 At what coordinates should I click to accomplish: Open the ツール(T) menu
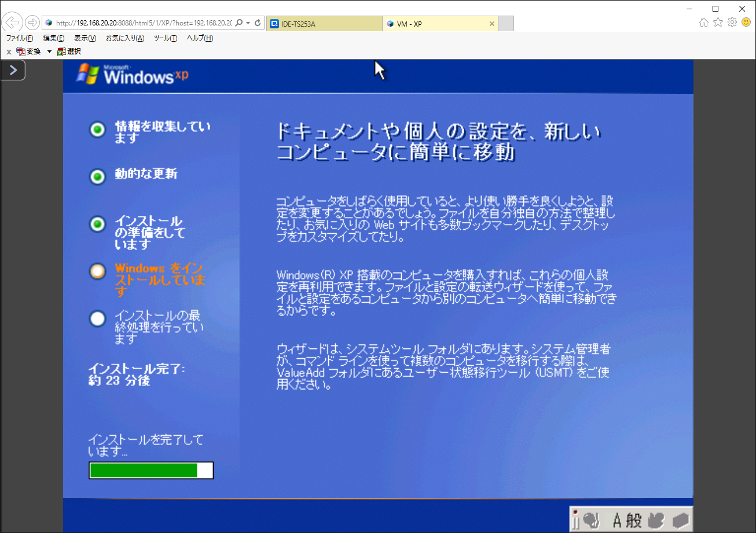(x=166, y=38)
